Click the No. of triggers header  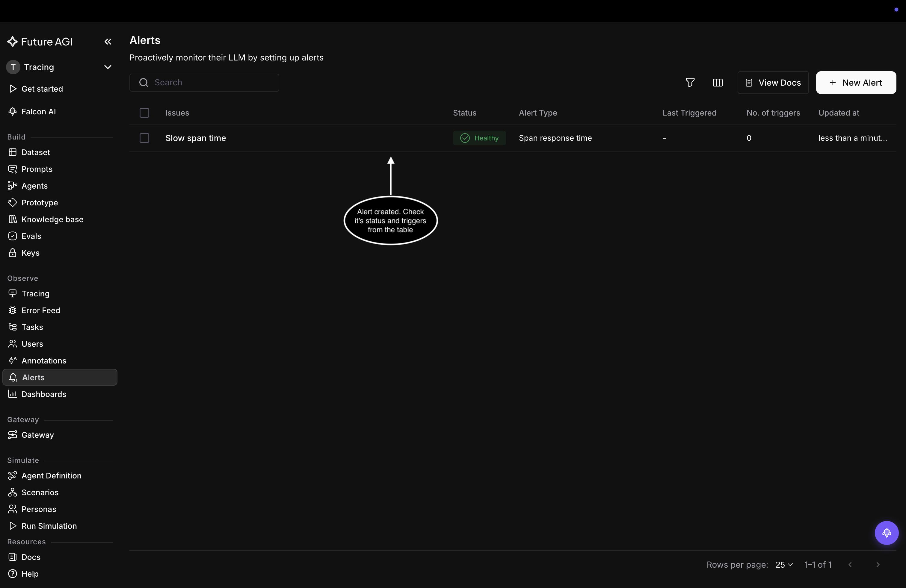[773, 113]
